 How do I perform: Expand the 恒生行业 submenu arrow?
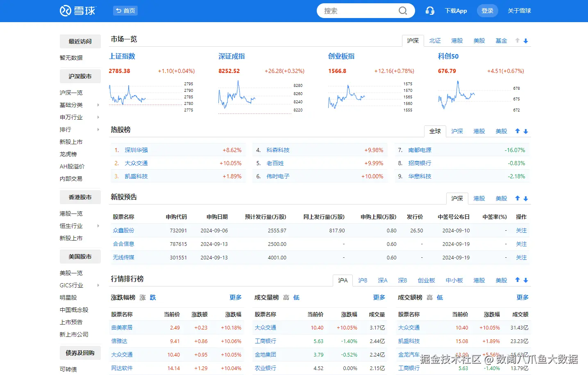tap(98, 226)
